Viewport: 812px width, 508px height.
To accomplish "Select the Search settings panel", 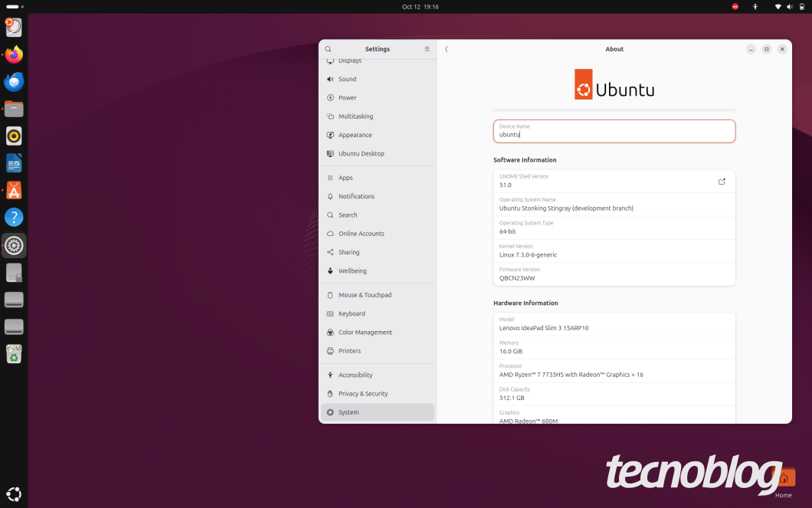I will click(378, 215).
